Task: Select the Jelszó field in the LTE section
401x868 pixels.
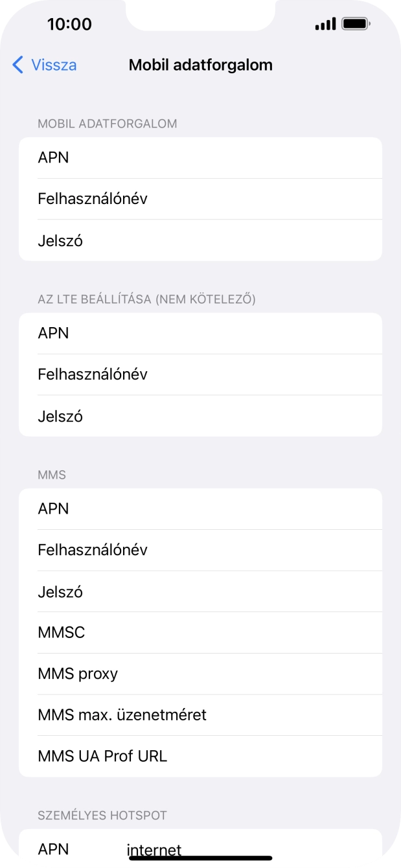Action: tap(200, 416)
